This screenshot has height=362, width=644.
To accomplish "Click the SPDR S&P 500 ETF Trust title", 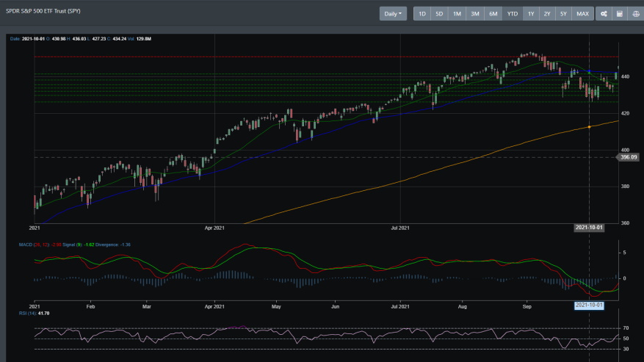I will [x=43, y=11].
